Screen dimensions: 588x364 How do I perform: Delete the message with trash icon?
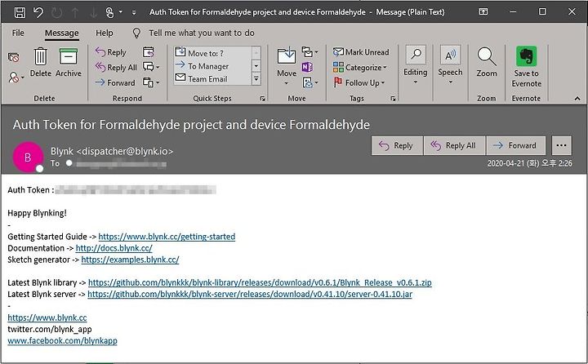tap(41, 62)
